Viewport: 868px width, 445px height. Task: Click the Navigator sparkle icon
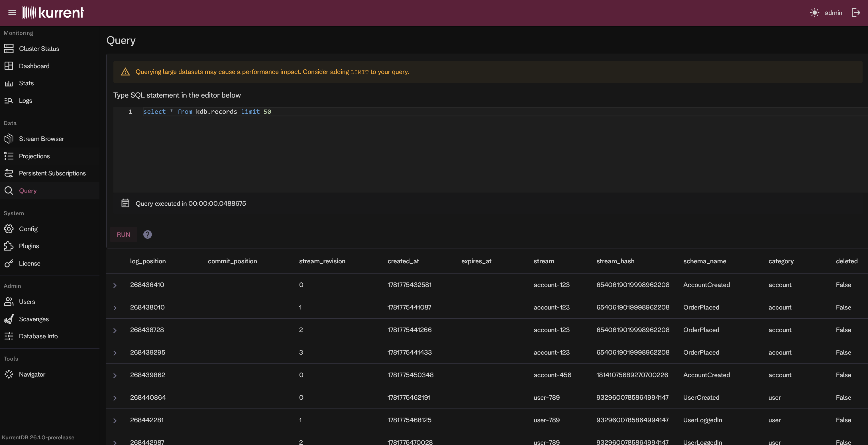9,374
